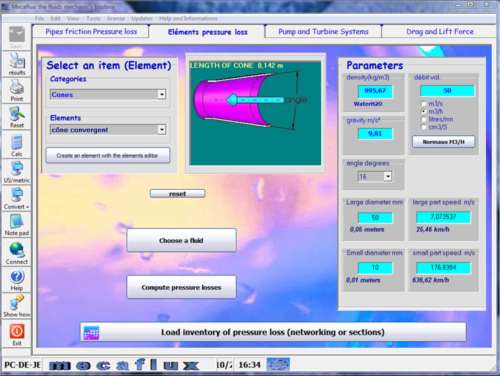Click the density field showing 995,67

pos(375,91)
